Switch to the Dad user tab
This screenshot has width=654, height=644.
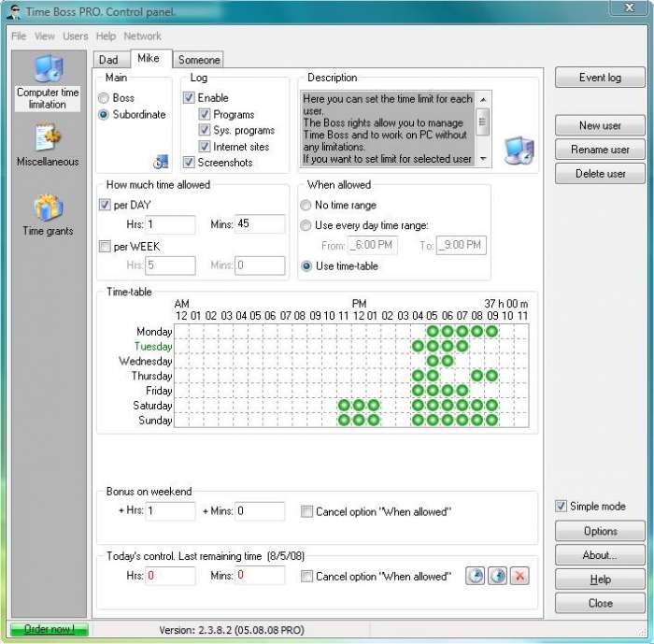pos(111,60)
